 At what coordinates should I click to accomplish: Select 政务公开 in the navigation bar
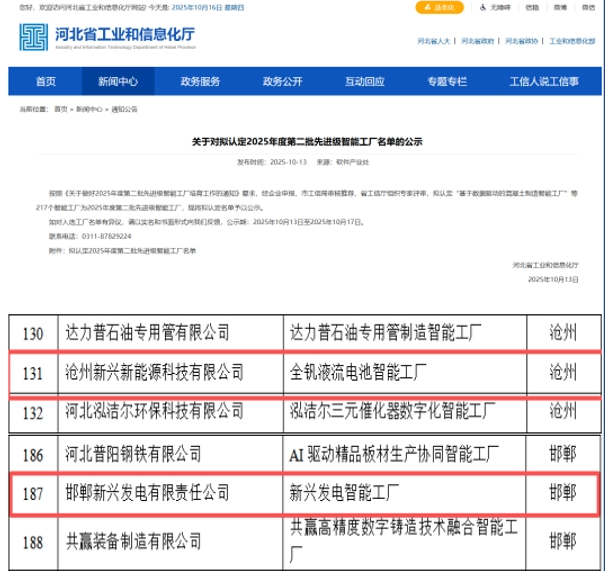pyautogui.click(x=282, y=81)
